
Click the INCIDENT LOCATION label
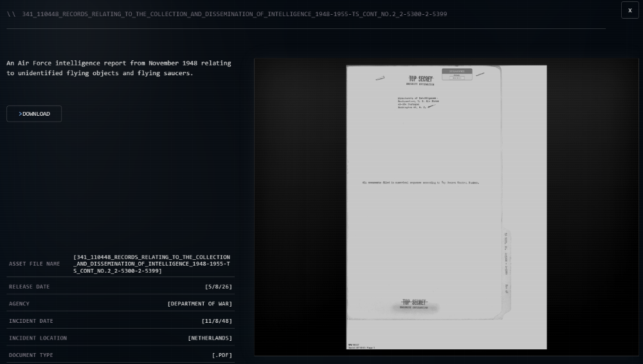coord(38,338)
